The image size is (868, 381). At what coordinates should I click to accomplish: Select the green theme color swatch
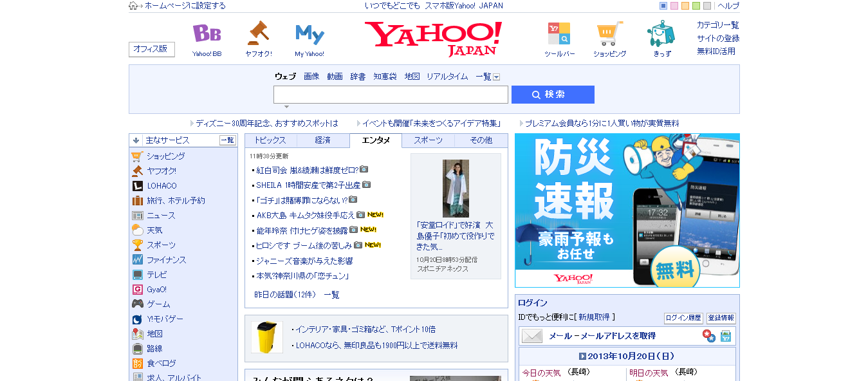coord(696,6)
